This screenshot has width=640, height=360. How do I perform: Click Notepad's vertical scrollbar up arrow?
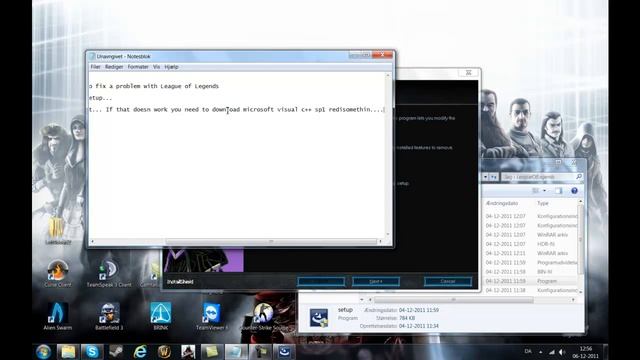pos(388,76)
